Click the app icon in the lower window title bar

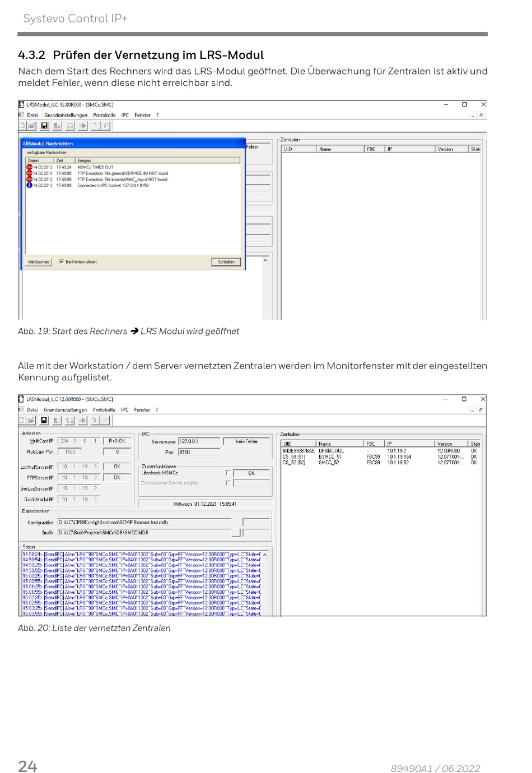21,399
